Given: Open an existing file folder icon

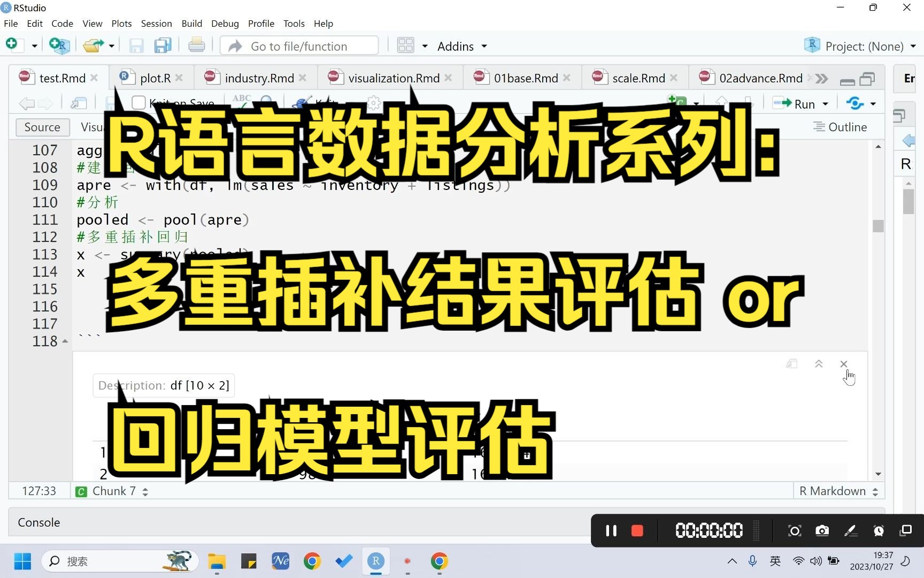Looking at the screenshot, I should [94, 45].
